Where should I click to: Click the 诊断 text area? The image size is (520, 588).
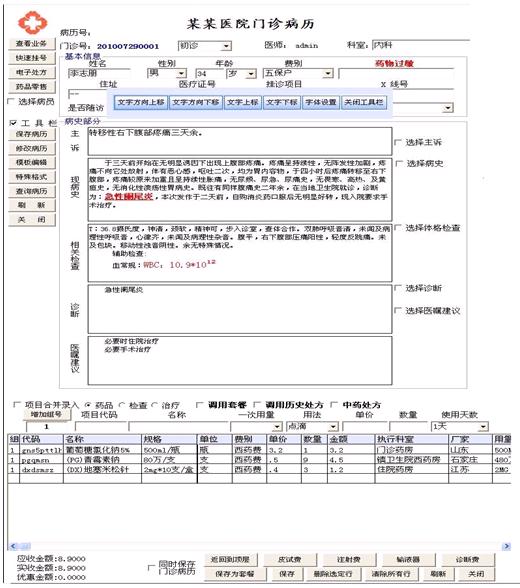[x=240, y=309]
